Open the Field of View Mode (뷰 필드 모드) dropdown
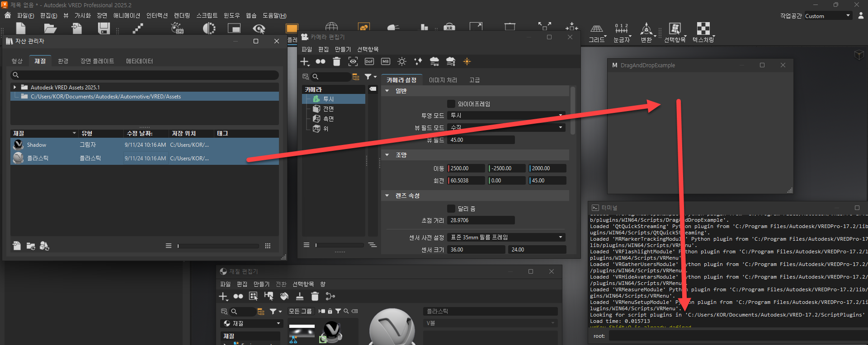Image resolution: width=868 pixels, height=345 pixels. 507,128
